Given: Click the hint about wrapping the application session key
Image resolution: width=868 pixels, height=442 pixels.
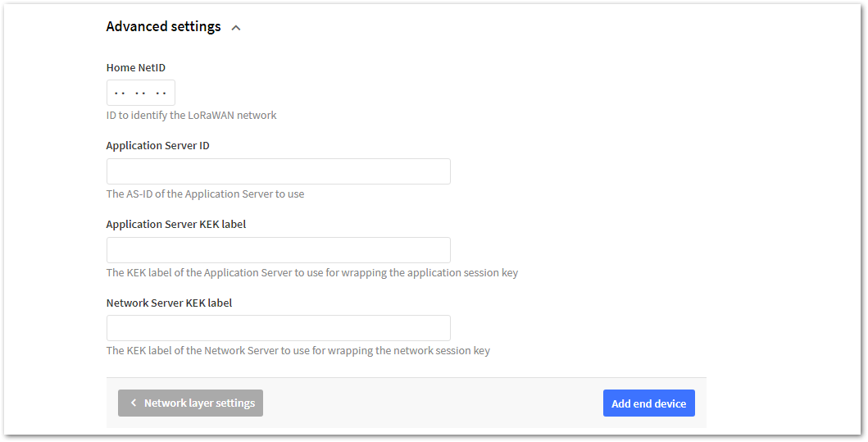Looking at the screenshot, I should click(x=312, y=272).
